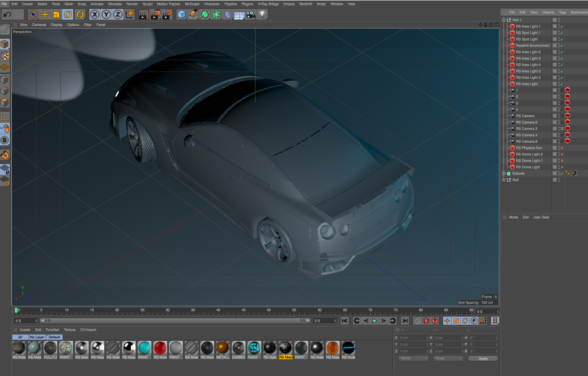
Task: Add a Cube primitive object
Action: 181,14
